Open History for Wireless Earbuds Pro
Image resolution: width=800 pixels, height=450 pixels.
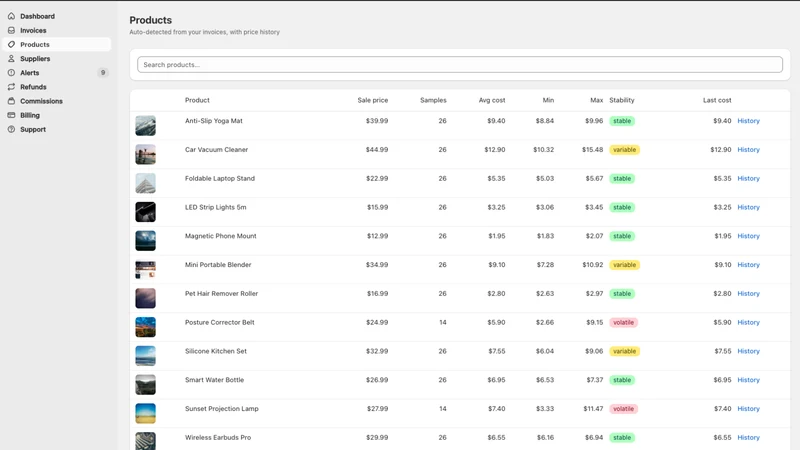tap(748, 437)
